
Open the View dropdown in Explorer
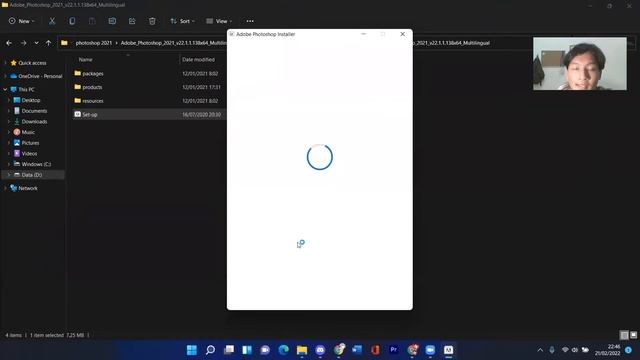coord(219,21)
